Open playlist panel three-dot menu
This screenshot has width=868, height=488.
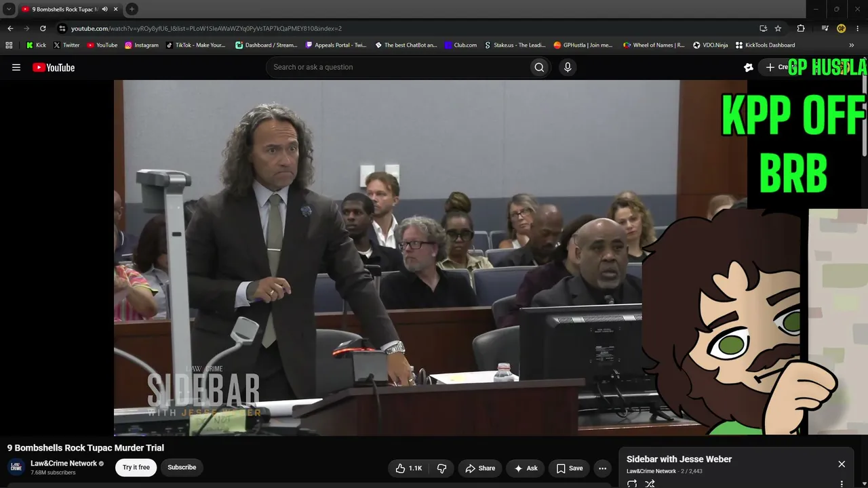pyautogui.click(x=842, y=484)
